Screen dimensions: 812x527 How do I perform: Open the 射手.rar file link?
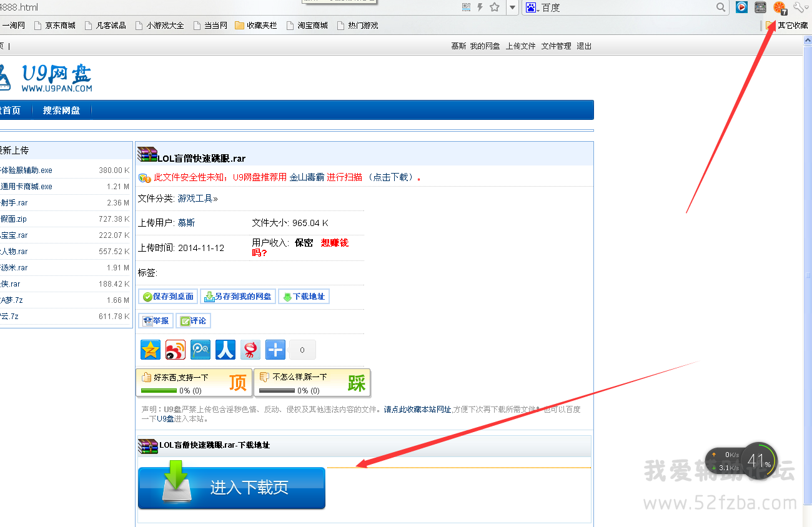pos(14,202)
